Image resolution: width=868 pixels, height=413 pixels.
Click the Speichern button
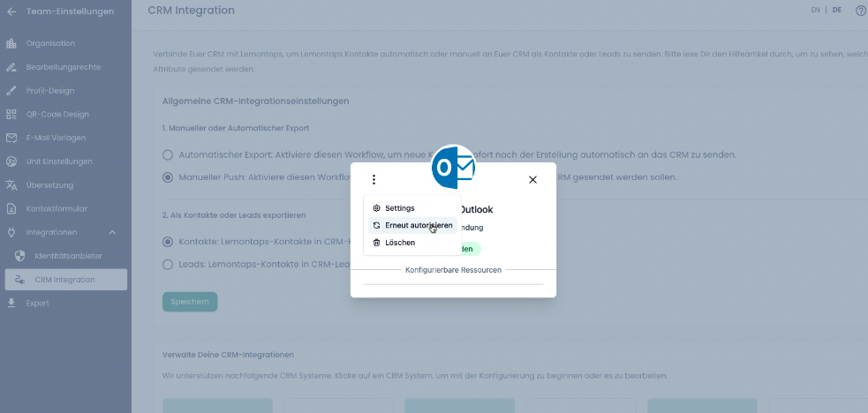pyautogui.click(x=190, y=302)
